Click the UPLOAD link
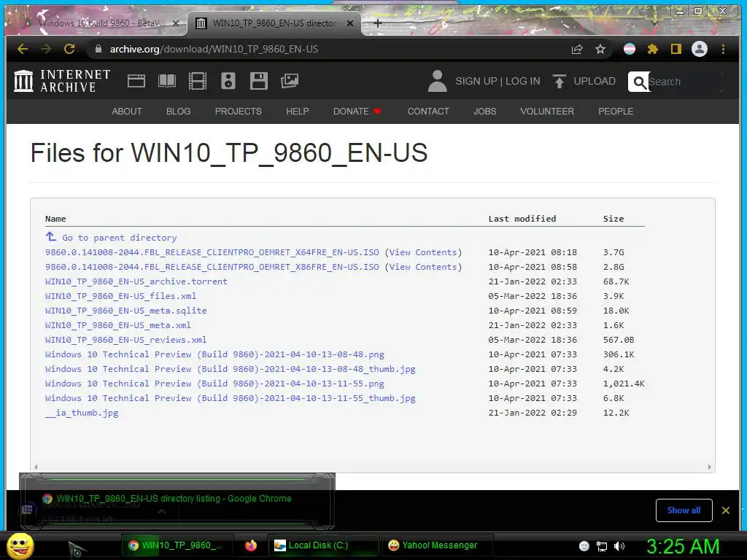This screenshot has height=560, width=747. (x=584, y=81)
